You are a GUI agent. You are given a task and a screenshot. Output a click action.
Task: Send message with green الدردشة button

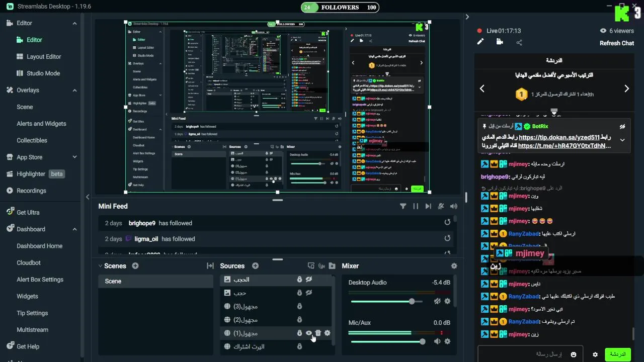click(617, 354)
